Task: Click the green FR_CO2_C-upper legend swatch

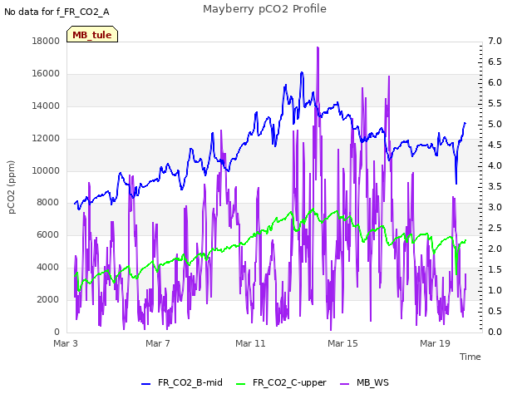Action: tap(240, 384)
